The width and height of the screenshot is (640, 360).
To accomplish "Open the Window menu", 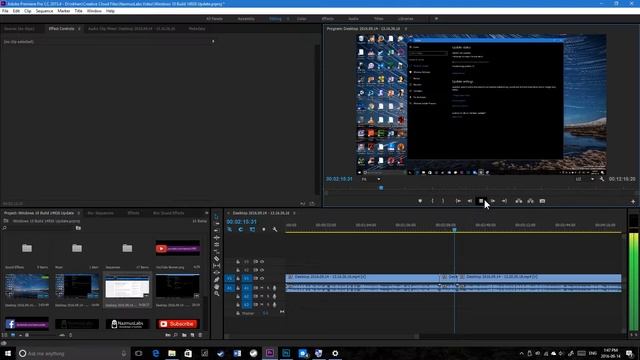I will [94, 11].
